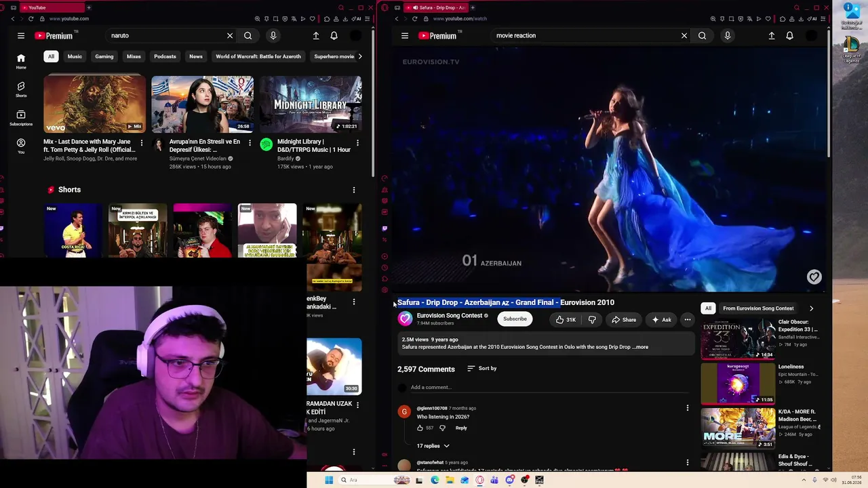This screenshot has height=488, width=868.
Task: Open the League of Legends desktop shortcut
Action: (852, 50)
